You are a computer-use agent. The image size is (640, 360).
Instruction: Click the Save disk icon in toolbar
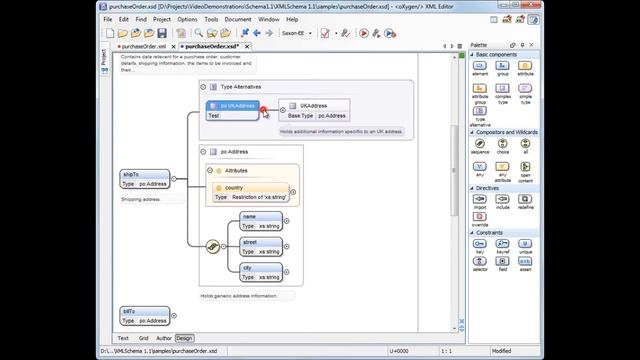(162, 33)
